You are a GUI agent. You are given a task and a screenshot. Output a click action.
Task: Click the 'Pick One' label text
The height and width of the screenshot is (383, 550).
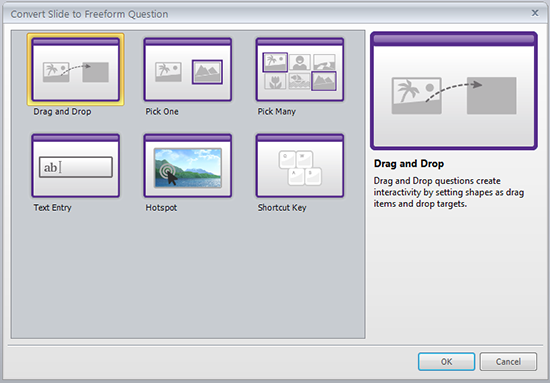pyautogui.click(x=162, y=112)
